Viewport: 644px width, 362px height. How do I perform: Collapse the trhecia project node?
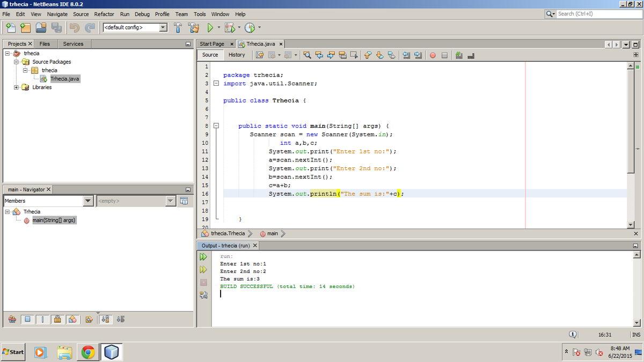pyautogui.click(x=8, y=53)
